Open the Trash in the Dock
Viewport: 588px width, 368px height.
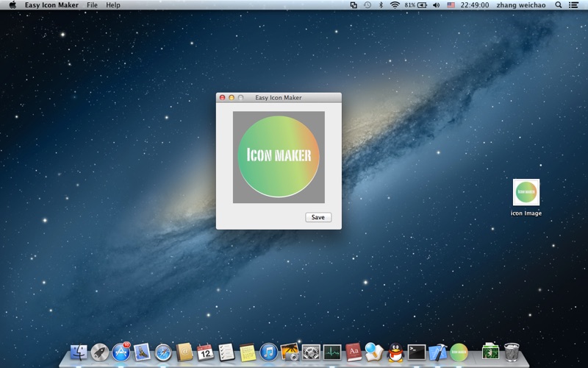point(512,353)
